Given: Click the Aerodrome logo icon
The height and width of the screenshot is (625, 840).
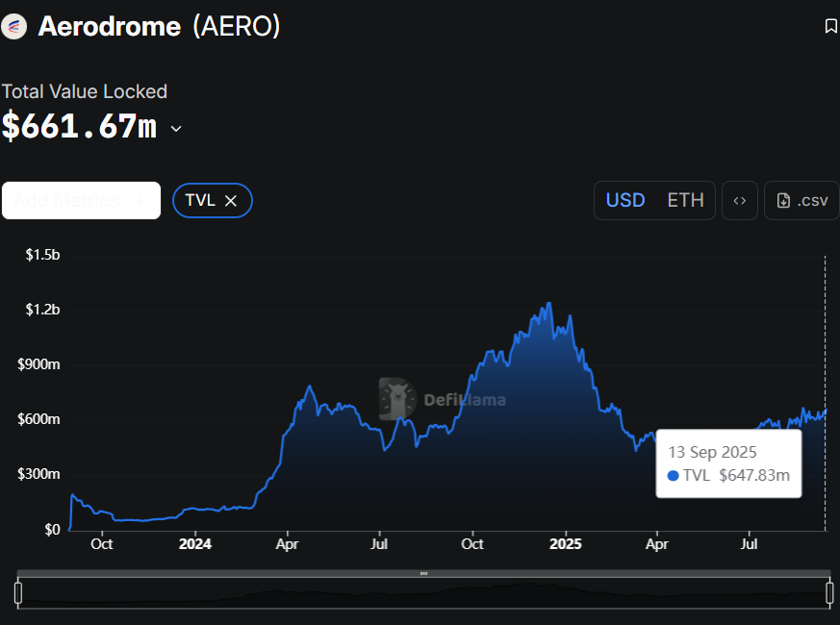Looking at the screenshot, I should [x=13, y=26].
